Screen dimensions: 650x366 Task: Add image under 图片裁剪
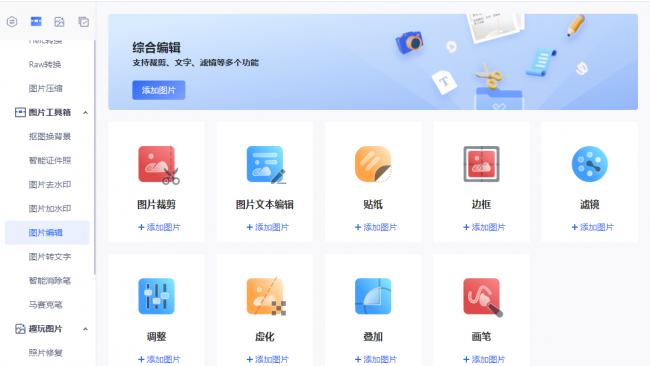(159, 227)
